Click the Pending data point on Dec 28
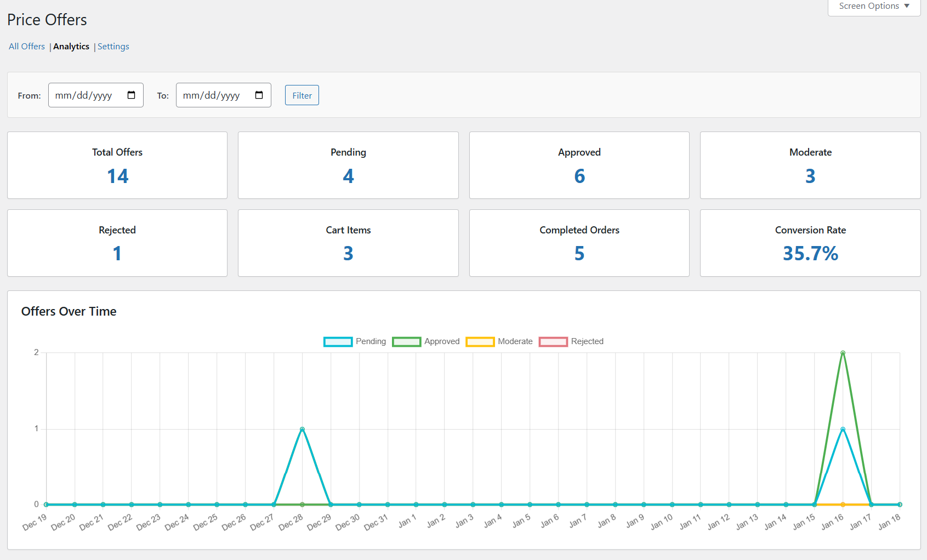This screenshot has height=560, width=927. [x=302, y=429]
